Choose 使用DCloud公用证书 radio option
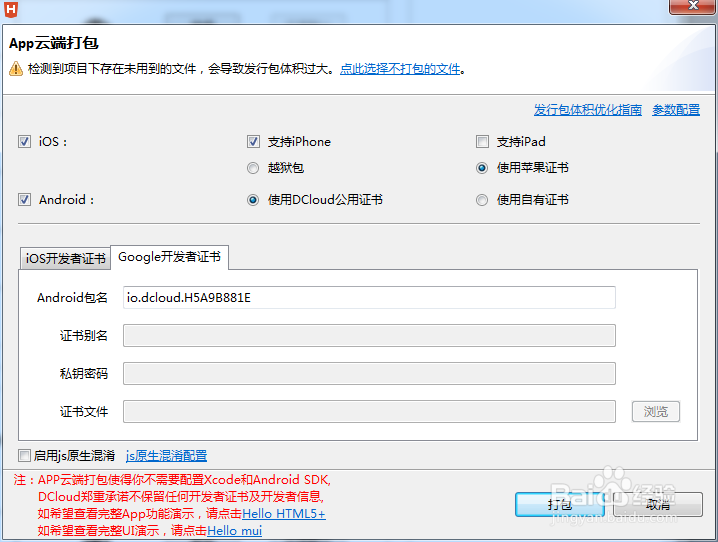 pyautogui.click(x=253, y=200)
